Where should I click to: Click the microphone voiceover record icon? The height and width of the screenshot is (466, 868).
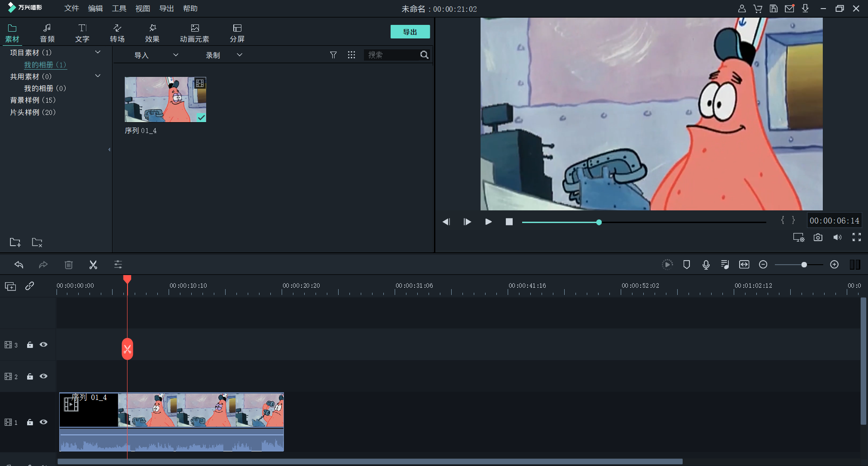click(706, 265)
